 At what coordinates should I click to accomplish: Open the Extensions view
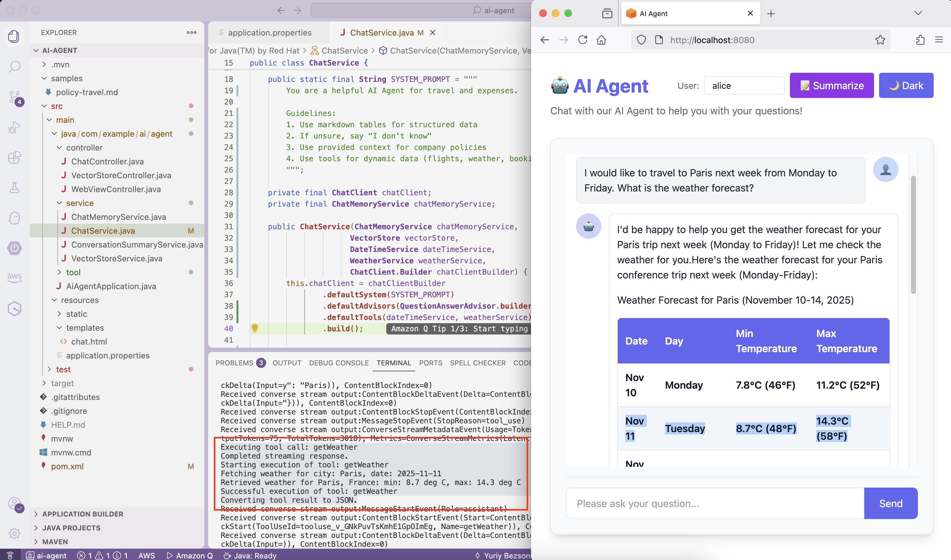tap(15, 157)
